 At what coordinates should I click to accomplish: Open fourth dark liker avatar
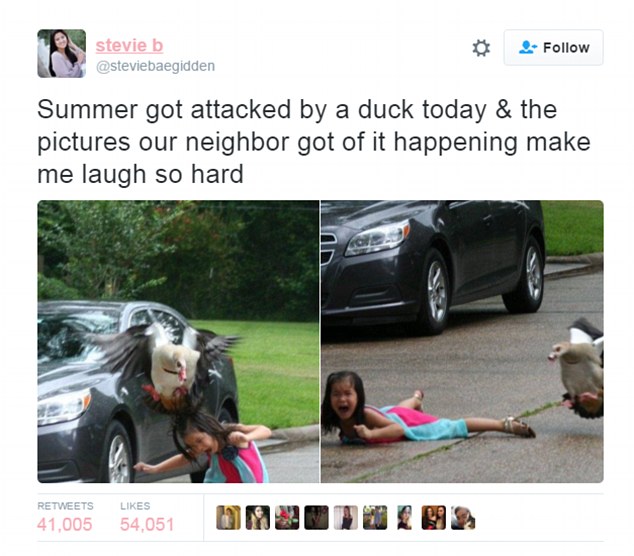coord(316,518)
